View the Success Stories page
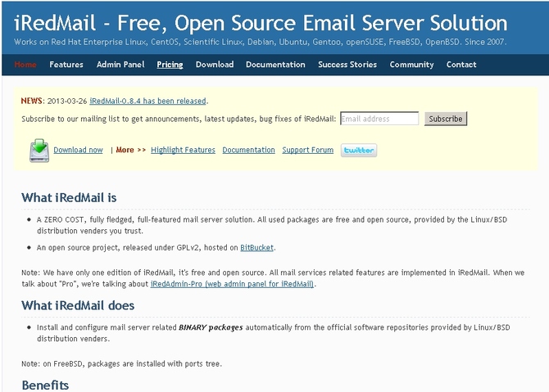 coord(347,65)
